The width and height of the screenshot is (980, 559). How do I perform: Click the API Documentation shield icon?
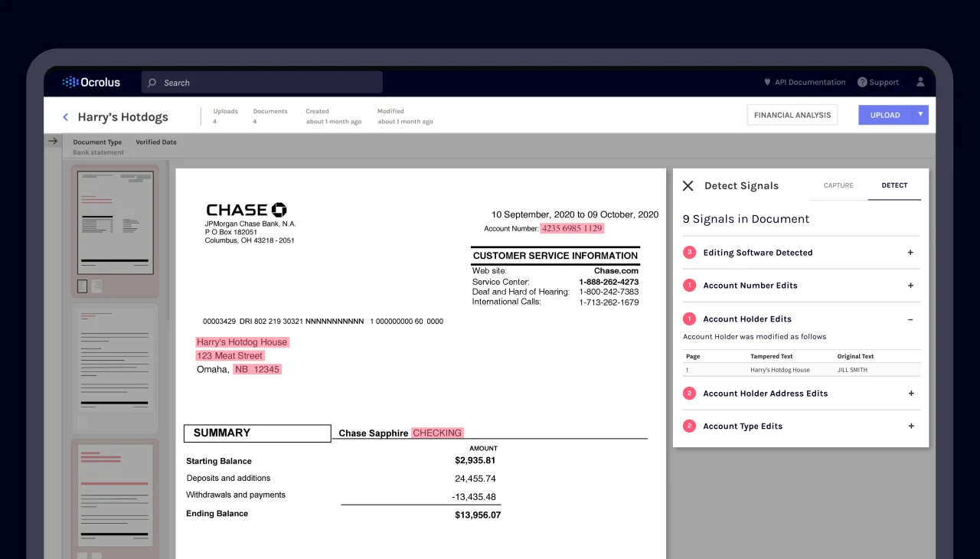(767, 82)
